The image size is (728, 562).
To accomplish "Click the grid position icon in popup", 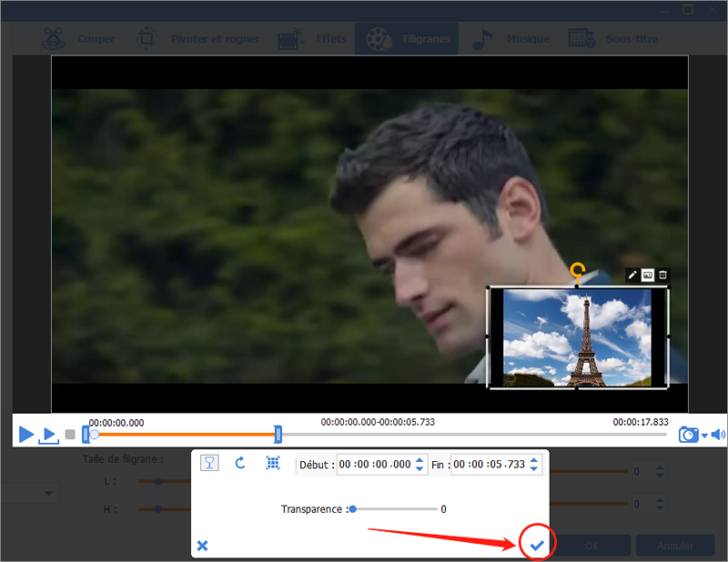I will [x=273, y=463].
